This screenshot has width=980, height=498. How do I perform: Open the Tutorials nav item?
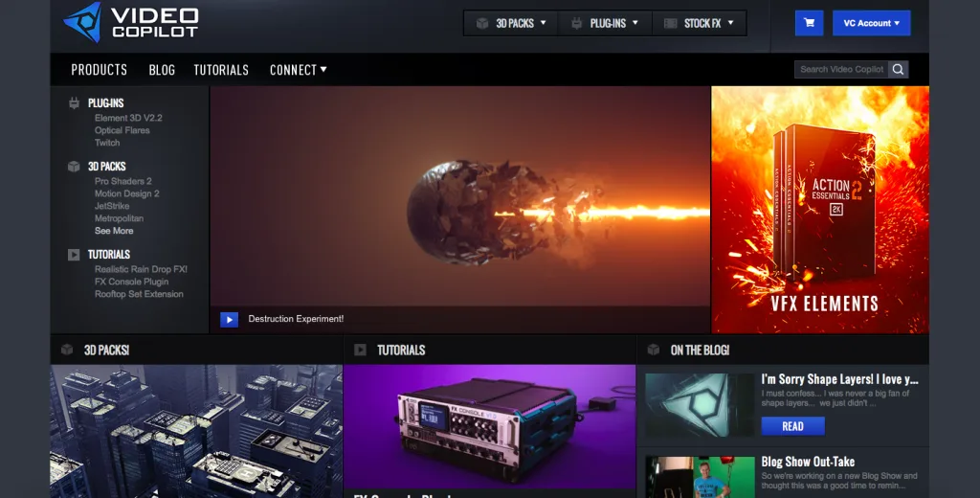[x=221, y=70]
